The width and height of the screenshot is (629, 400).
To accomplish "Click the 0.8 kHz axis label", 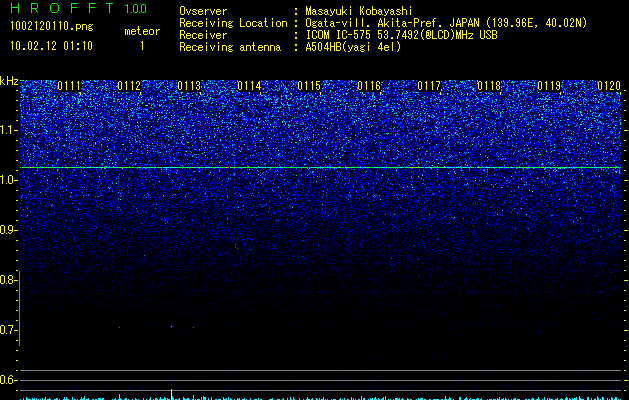I will point(8,280).
